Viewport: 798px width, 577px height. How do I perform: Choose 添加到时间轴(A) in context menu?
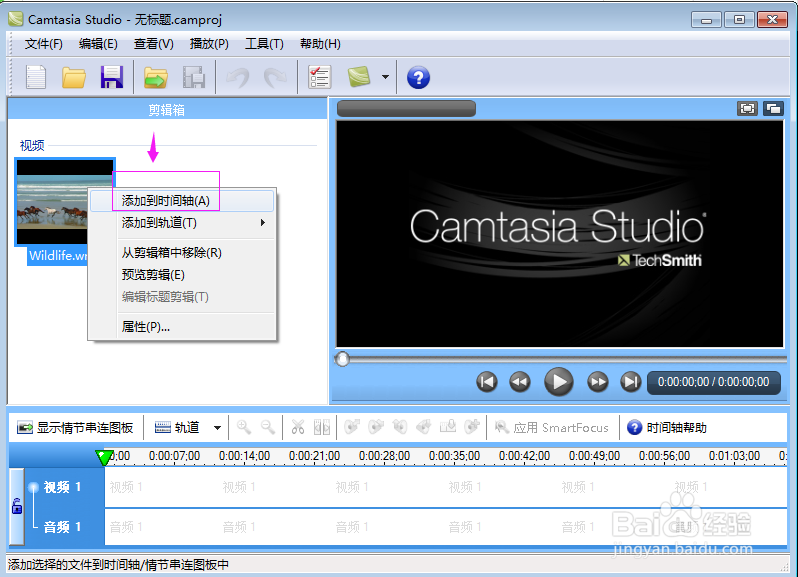click(x=182, y=201)
